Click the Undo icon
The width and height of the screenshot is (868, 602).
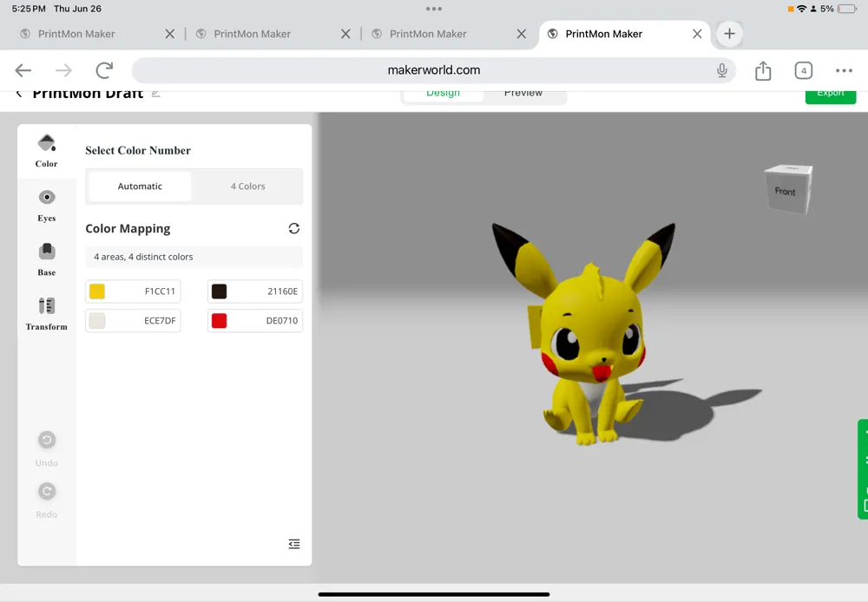click(47, 440)
